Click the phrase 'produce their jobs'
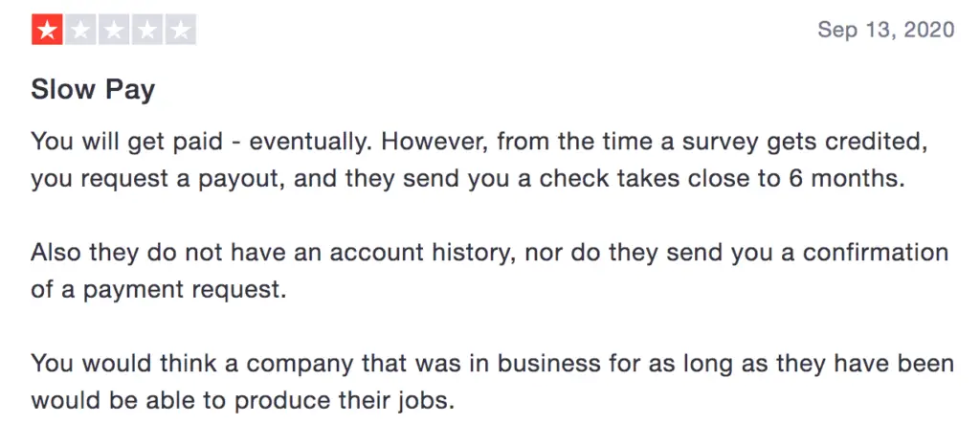This screenshot has width=980, height=424. tap(342, 401)
